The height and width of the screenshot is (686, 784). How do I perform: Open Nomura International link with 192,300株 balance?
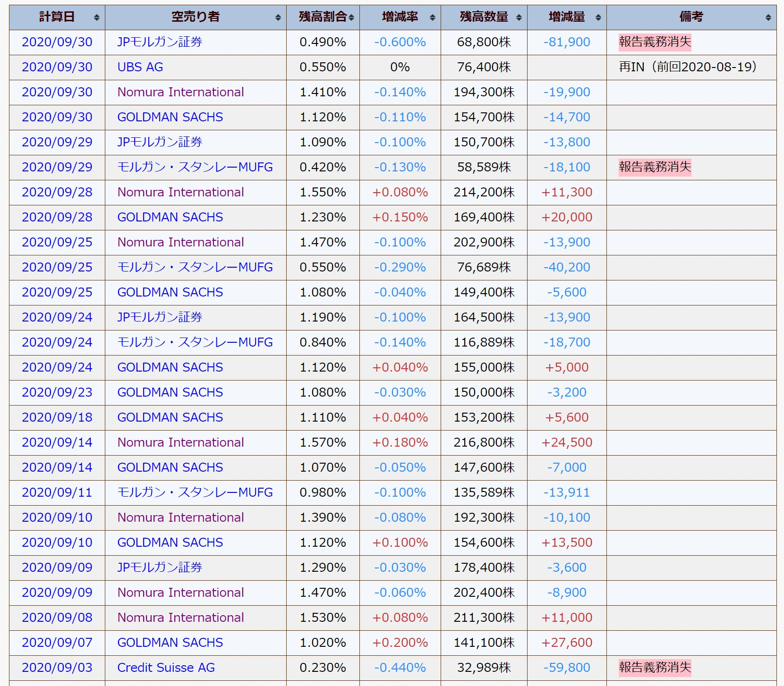point(180,517)
